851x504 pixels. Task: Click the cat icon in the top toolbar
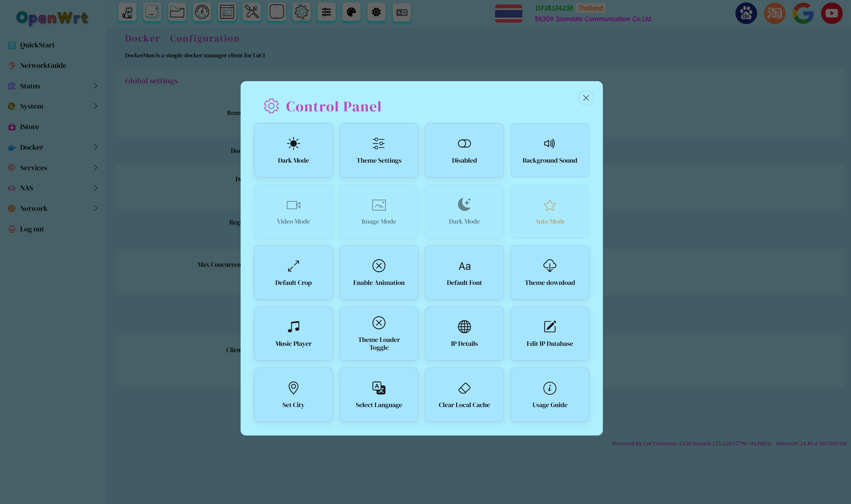(x=127, y=12)
